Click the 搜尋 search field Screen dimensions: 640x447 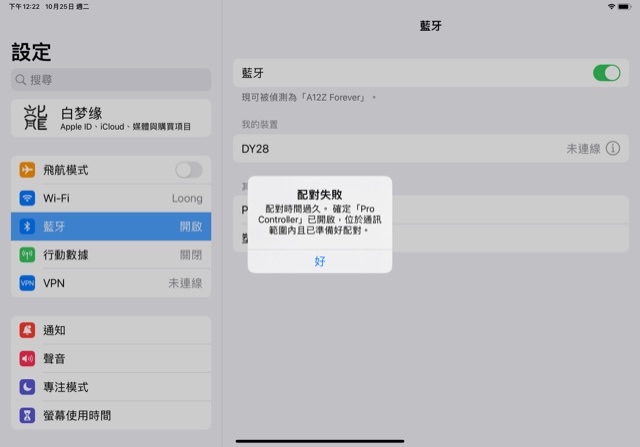[x=110, y=80]
